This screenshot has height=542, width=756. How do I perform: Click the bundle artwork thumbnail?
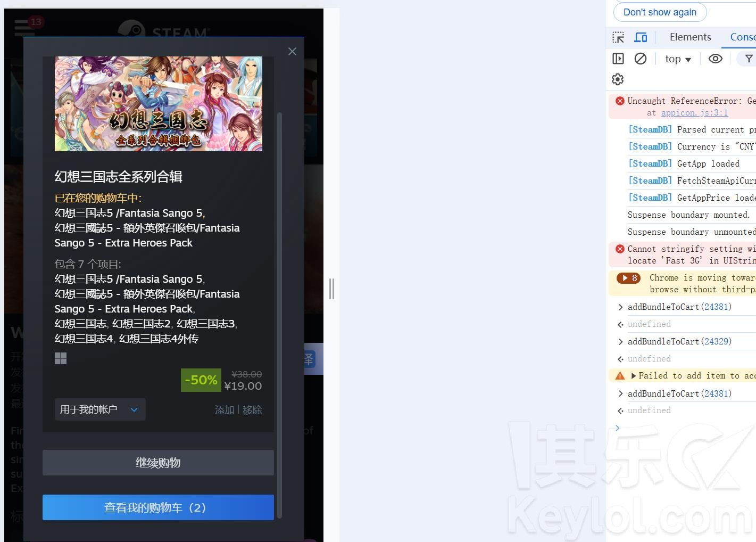pyautogui.click(x=159, y=104)
